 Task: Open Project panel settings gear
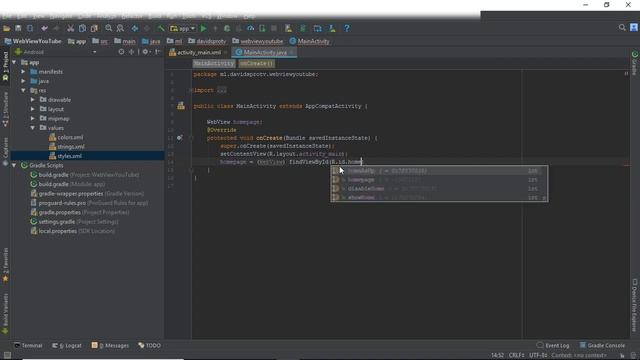click(x=145, y=52)
